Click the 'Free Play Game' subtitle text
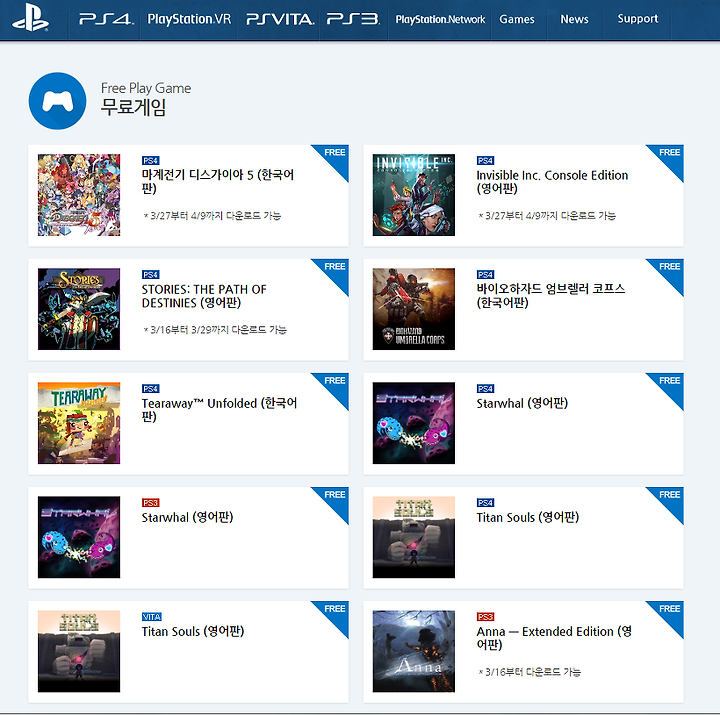Image resolution: width=720 pixels, height=715 pixels. (x=146, y=88)
